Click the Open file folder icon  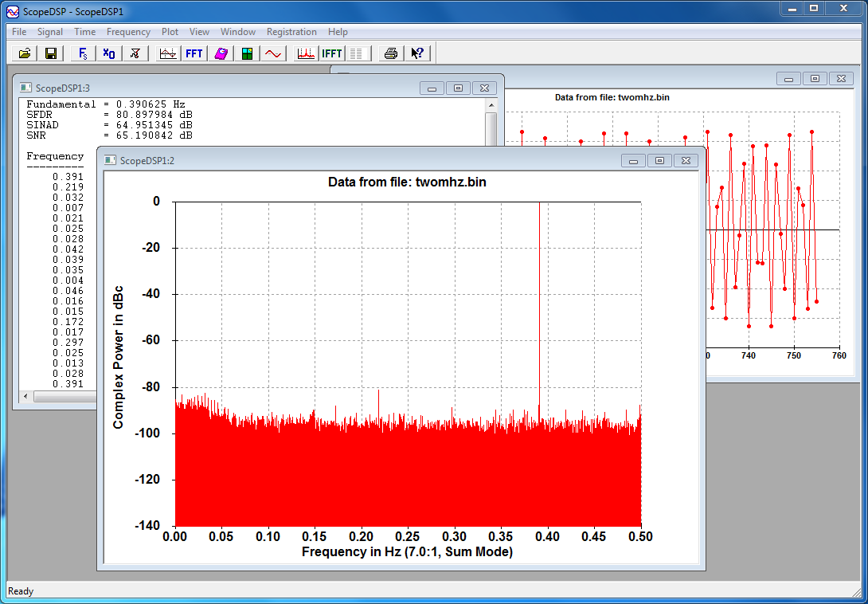pyautogui.click(x=25, y=53)
